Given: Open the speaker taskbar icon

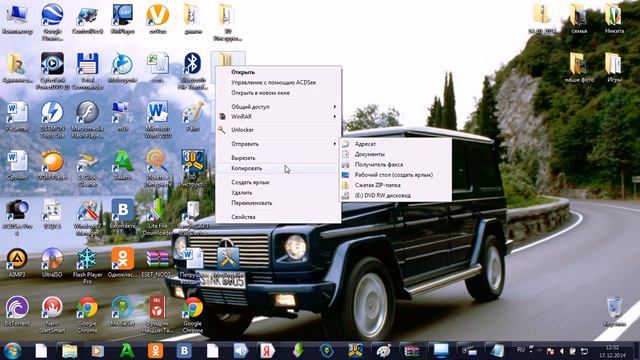Looking at the screenshot, I should click(241, 351).
